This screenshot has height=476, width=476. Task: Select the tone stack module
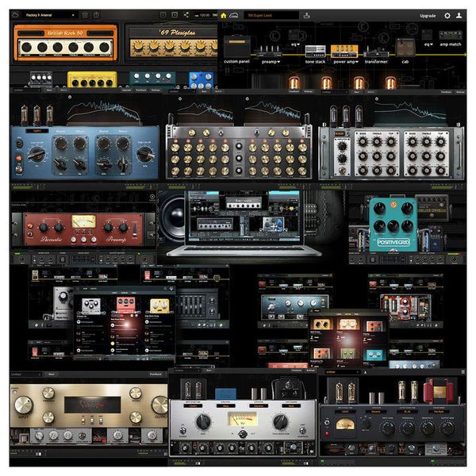pyautogui.click(x=315, y=54)
